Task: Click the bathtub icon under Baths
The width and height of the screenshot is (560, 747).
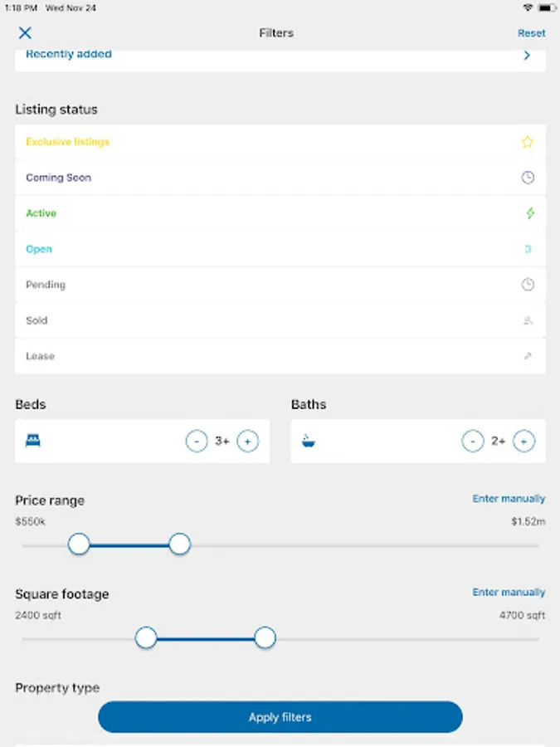Action: click(x=309, y=441)
